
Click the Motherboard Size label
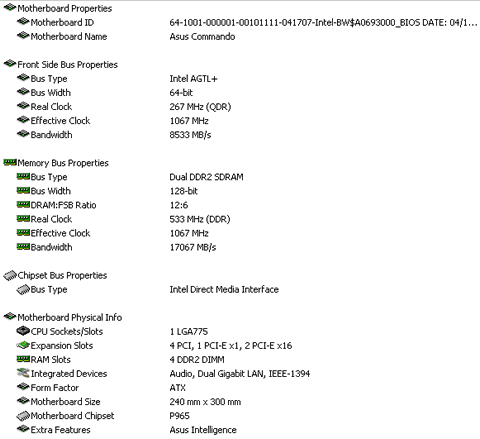click(x=65, y=402)
